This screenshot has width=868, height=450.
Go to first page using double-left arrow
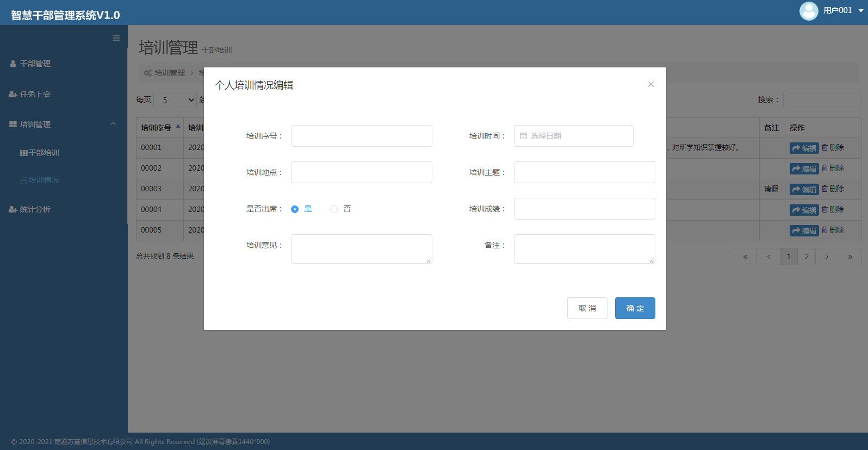745,257
